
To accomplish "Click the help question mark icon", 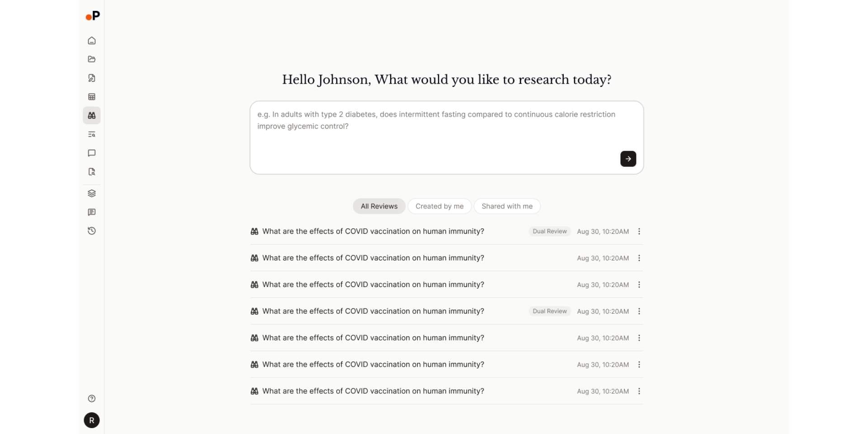I will (x=92, y=399).
